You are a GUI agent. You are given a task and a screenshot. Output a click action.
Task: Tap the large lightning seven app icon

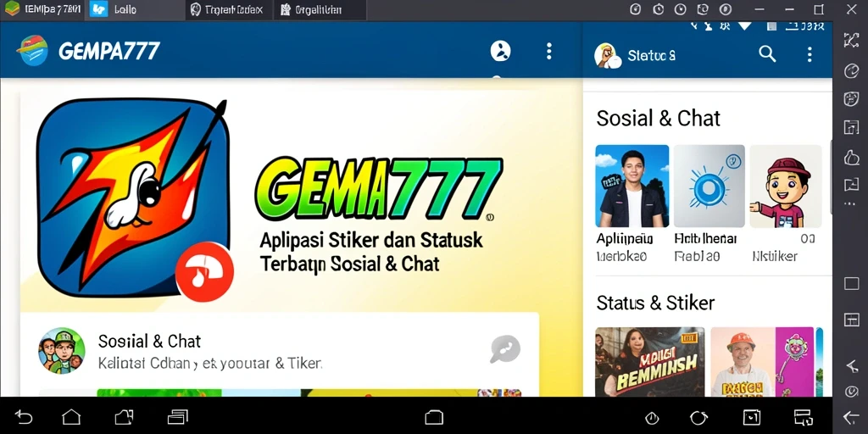click(133, 198)
